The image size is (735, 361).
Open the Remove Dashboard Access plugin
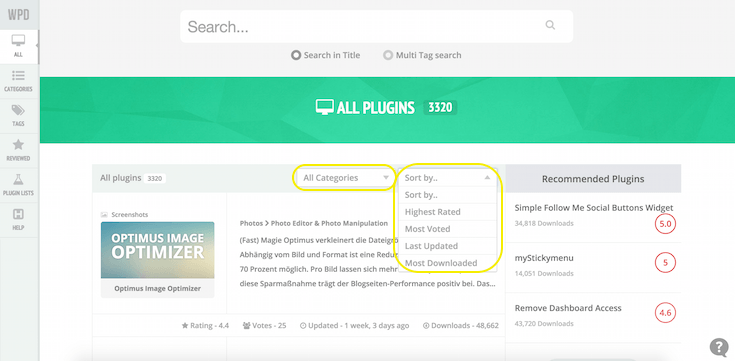pos(568,308)
